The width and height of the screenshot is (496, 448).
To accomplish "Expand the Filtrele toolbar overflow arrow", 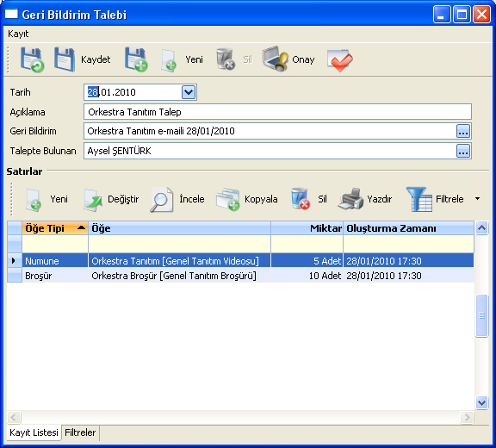I will pyautogui.click(x=478, y=199).
